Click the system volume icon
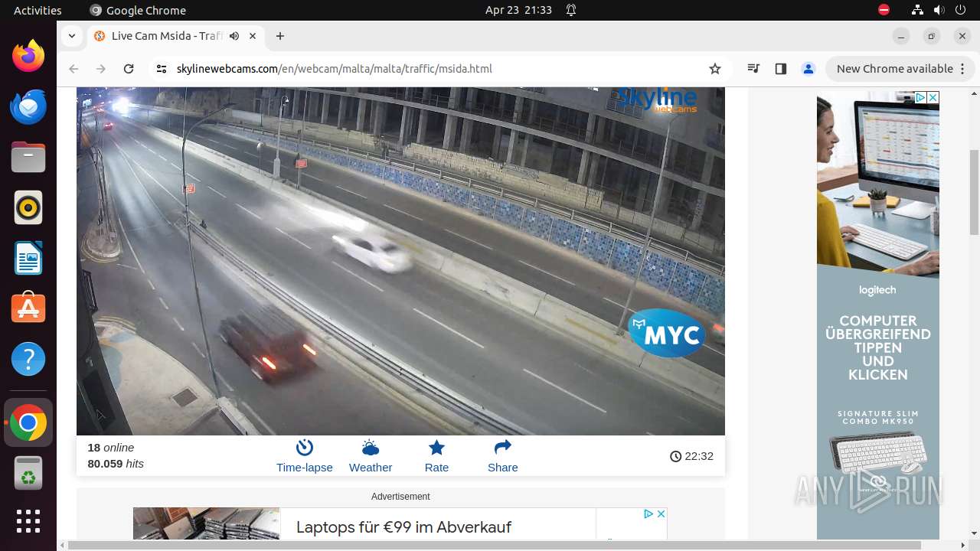The width and height of the screenshot is (980, 551). pos(939,10)
